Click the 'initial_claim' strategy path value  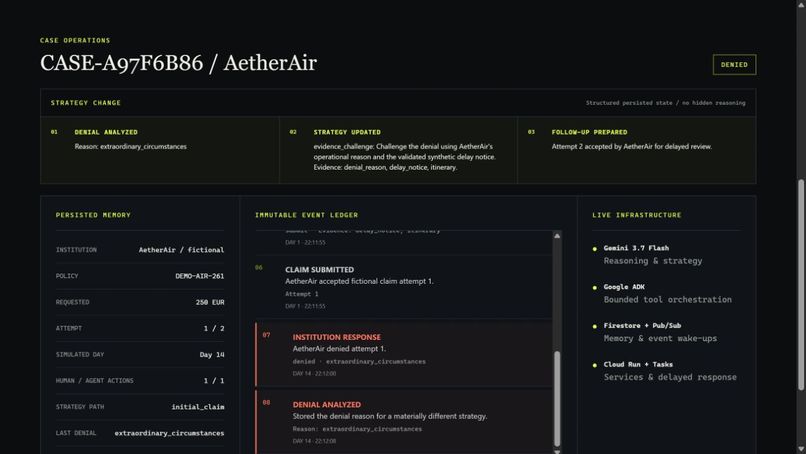click(x=198, y=407)
